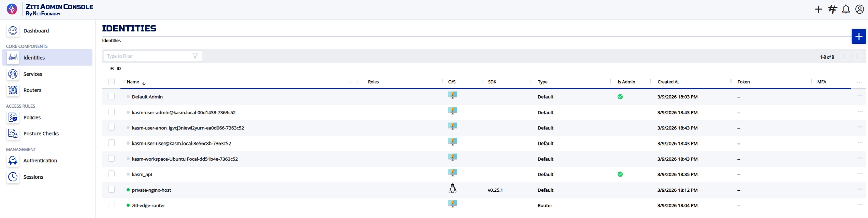Click the header plus add icon
The width and height of the screenshot is (868, 218).
pos(819,9)
